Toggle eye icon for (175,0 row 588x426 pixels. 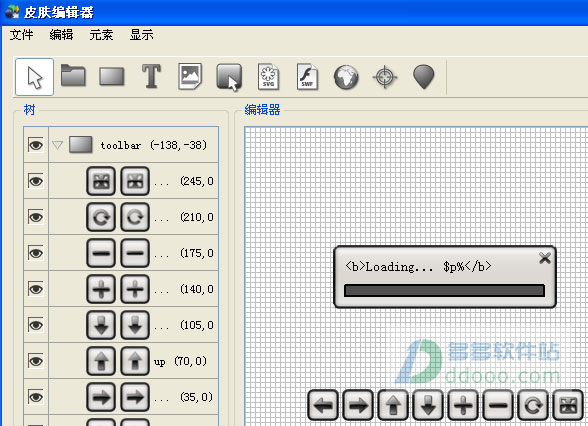[36, 253]
